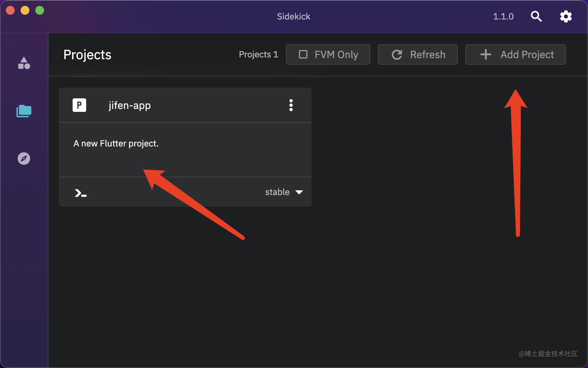This screenshot has height=368, width=588.
Task: Open the Explore compass icon in sidebar
Action: (24, 159)
